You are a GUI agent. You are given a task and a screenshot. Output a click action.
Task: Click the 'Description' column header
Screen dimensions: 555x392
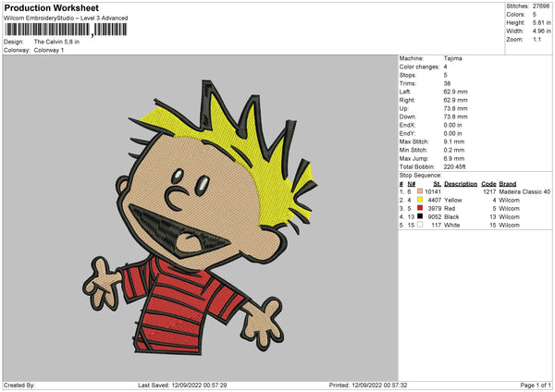click(461, 184)
